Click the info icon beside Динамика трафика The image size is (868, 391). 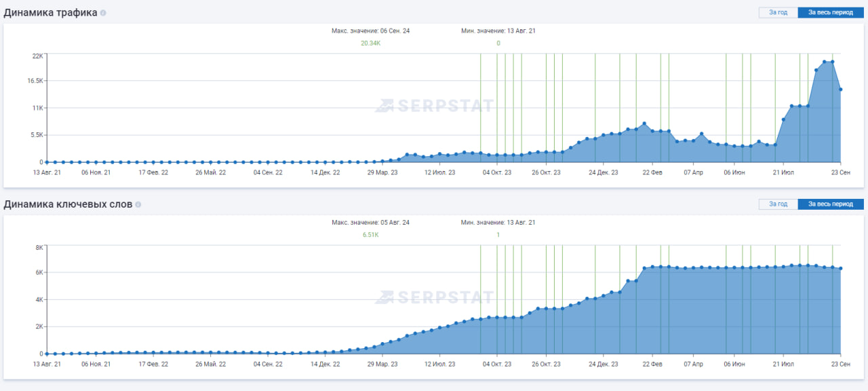tap(103, 13)
